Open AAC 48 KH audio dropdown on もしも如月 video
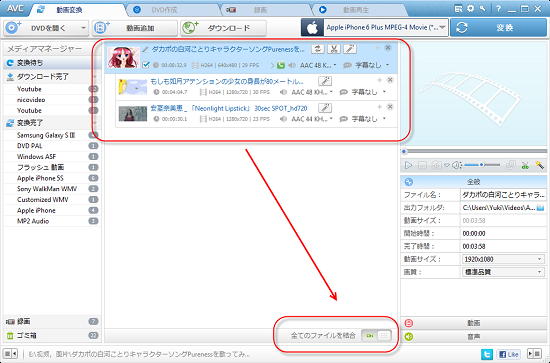 click(312, 92)
